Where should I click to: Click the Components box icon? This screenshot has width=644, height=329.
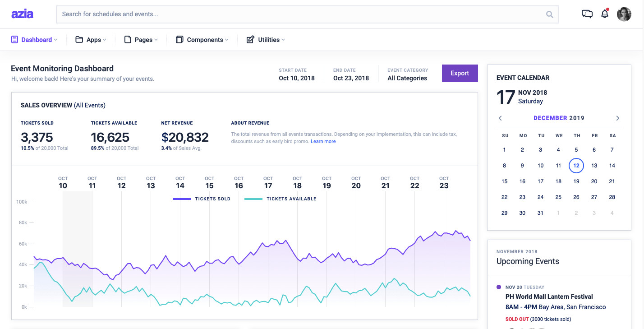[179, 40]
